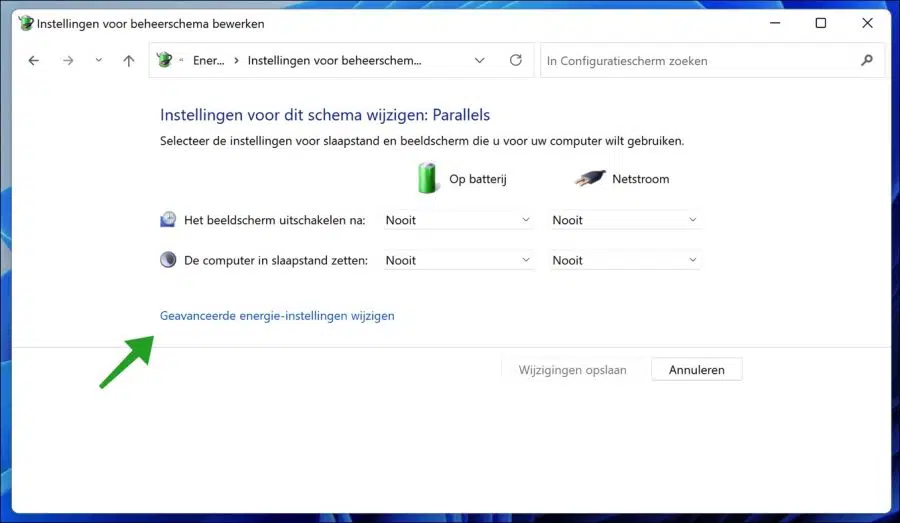Maximize the Instellingen window

[x=821, y=23]
